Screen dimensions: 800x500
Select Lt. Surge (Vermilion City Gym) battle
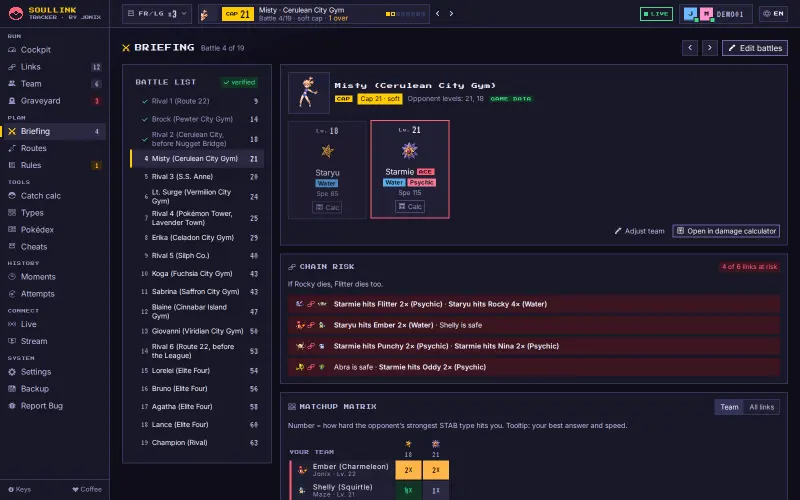tap(197, 196)
